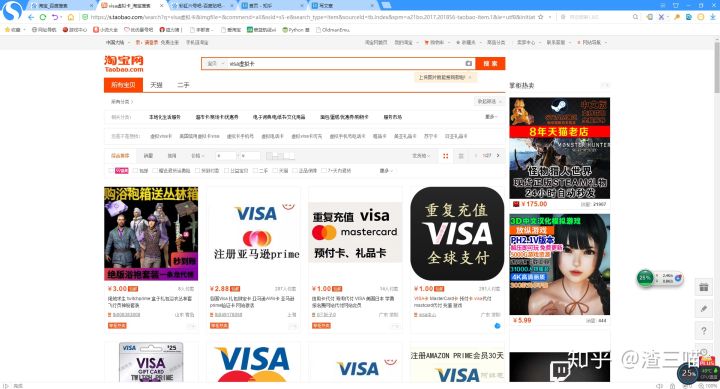
Task: Select the 天猫 tab
Action: click(x=156, y=85)
